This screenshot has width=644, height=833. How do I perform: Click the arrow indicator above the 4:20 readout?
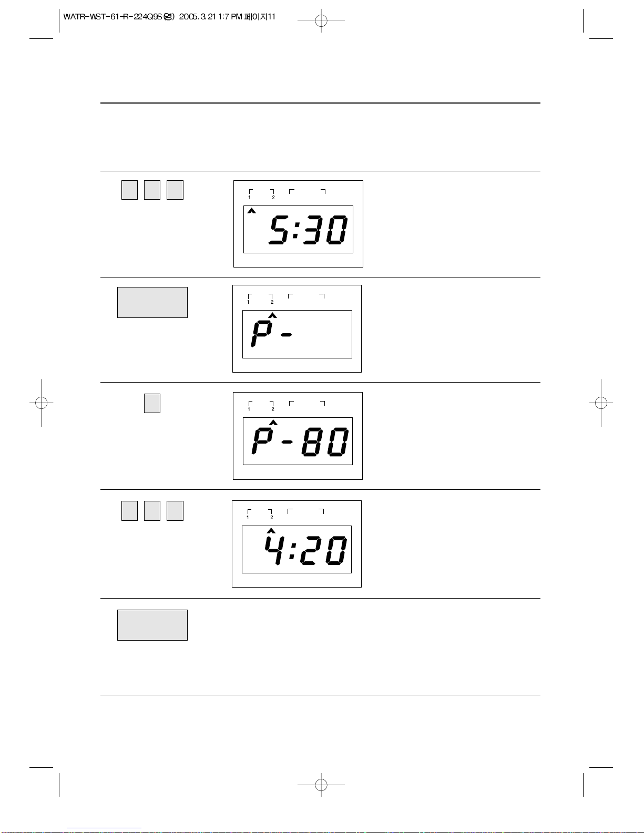pyautogui.click(x=271, y=531)
